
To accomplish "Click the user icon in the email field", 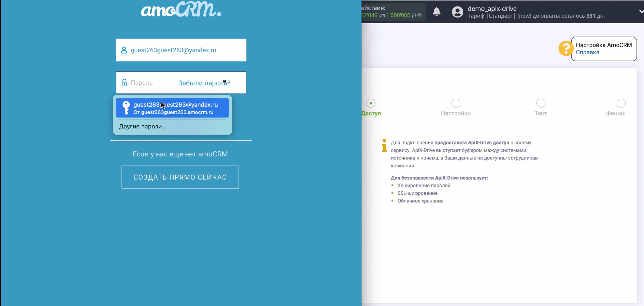I will [124, 50].
